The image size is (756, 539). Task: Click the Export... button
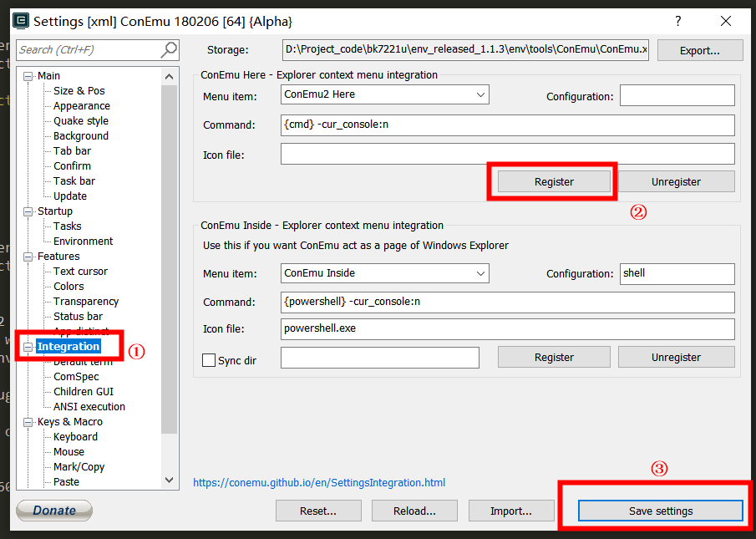[699, 50]
